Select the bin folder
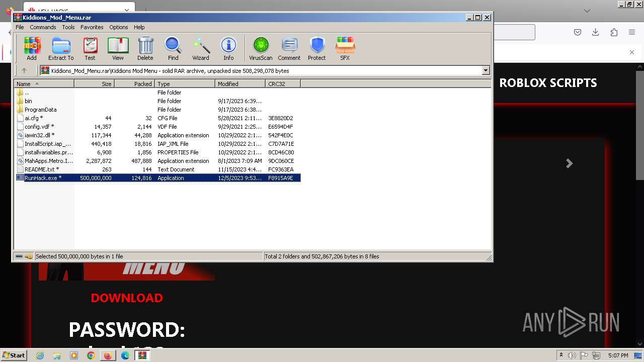 pyautogui.click(x=158, y=101)
